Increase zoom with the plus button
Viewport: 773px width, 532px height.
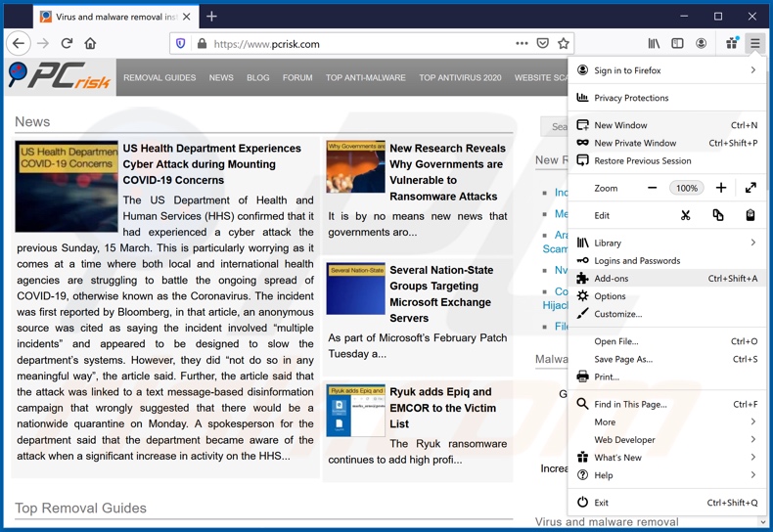[721, 188]
